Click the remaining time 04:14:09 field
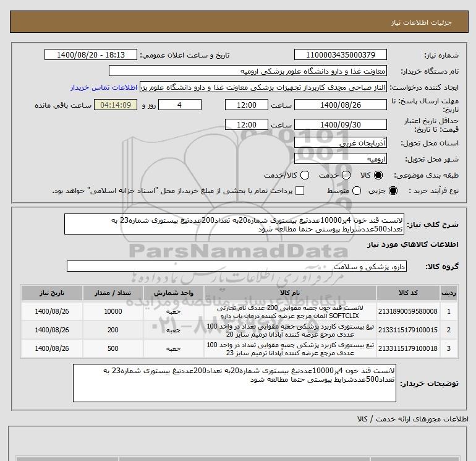476x461 pixels. coord(116,105)
